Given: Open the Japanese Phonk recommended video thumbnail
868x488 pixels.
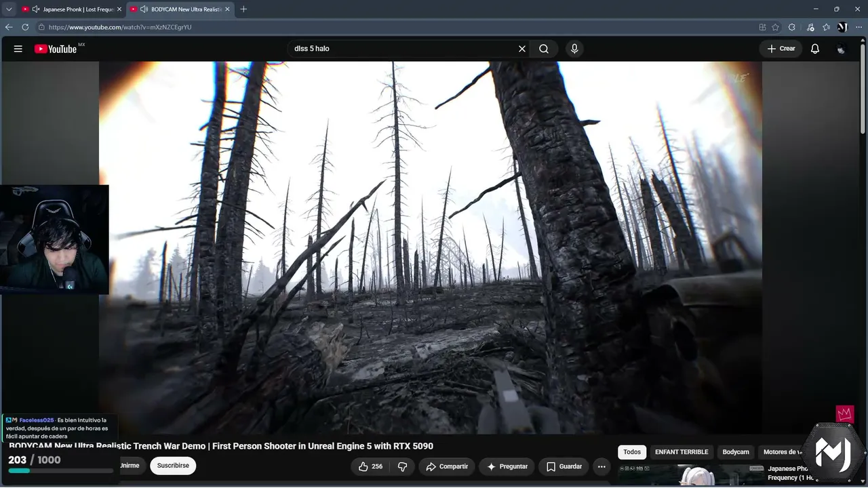Looking at the screenshot, I should pyautogui.click(x=690, y=476).
